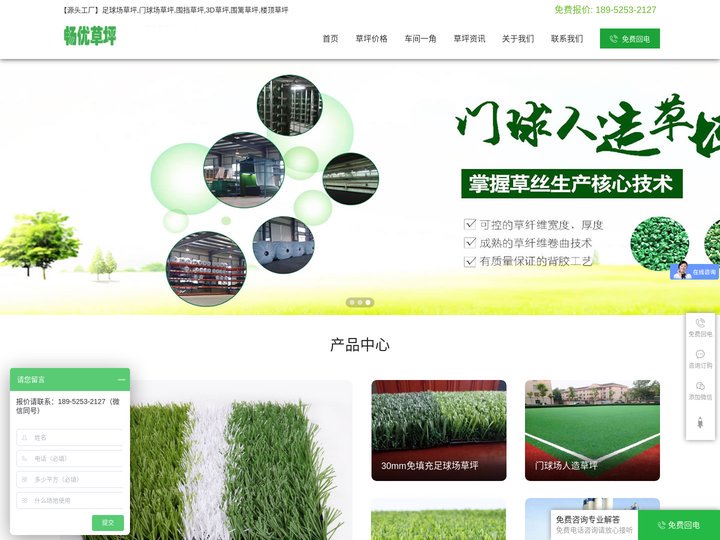The image size is (720, 540).
Task: Click the 掌握草丝生产核心技术 banner label
Action: (x=572, y=184)
